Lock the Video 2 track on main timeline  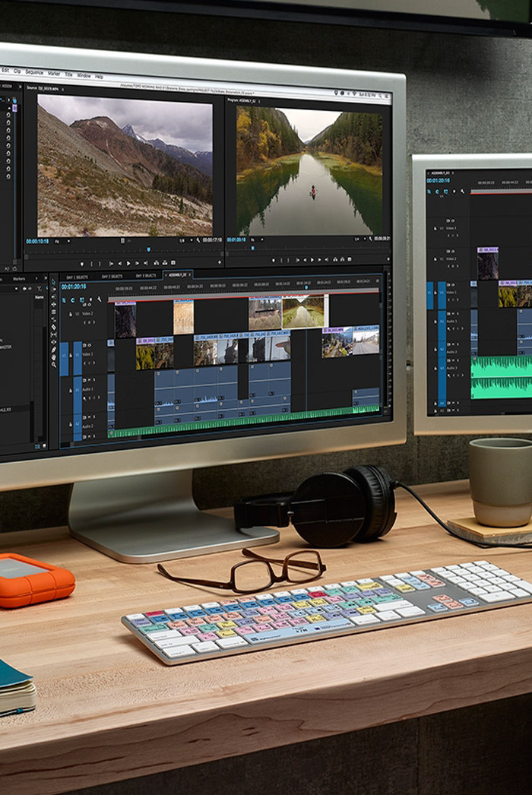click(71, 314)
